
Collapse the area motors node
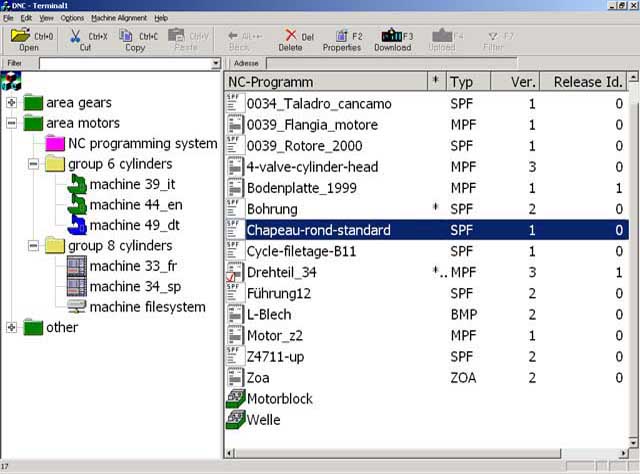pos(11,123)
